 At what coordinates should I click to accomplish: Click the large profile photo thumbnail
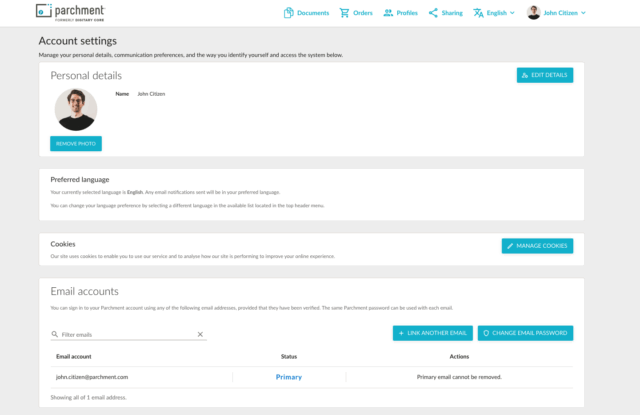coord(76,109)
